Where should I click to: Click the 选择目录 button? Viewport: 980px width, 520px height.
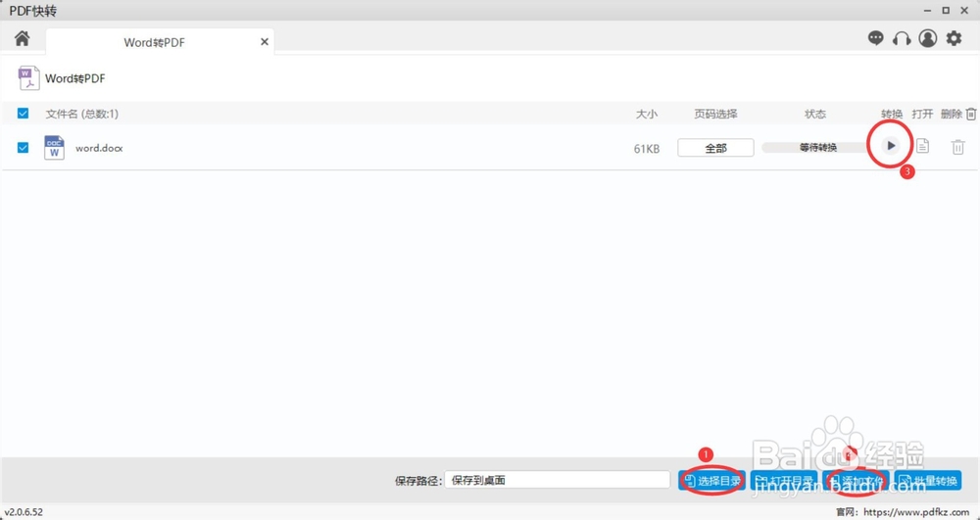[711, 480]
